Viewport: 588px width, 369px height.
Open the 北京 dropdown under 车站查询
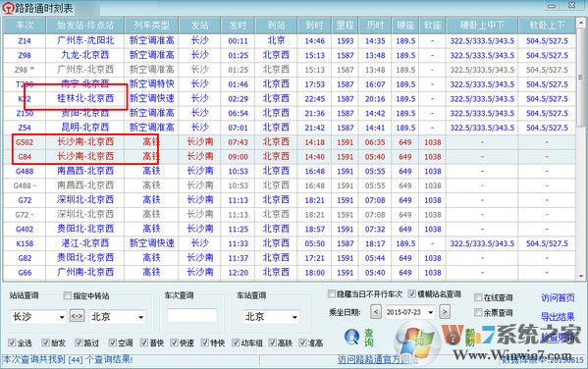point(294,317)
